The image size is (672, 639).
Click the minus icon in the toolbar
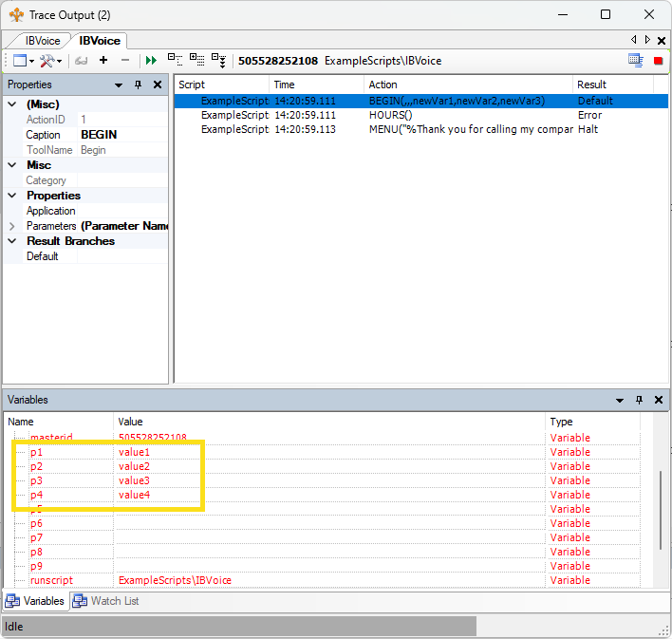(x=124, y=61)
